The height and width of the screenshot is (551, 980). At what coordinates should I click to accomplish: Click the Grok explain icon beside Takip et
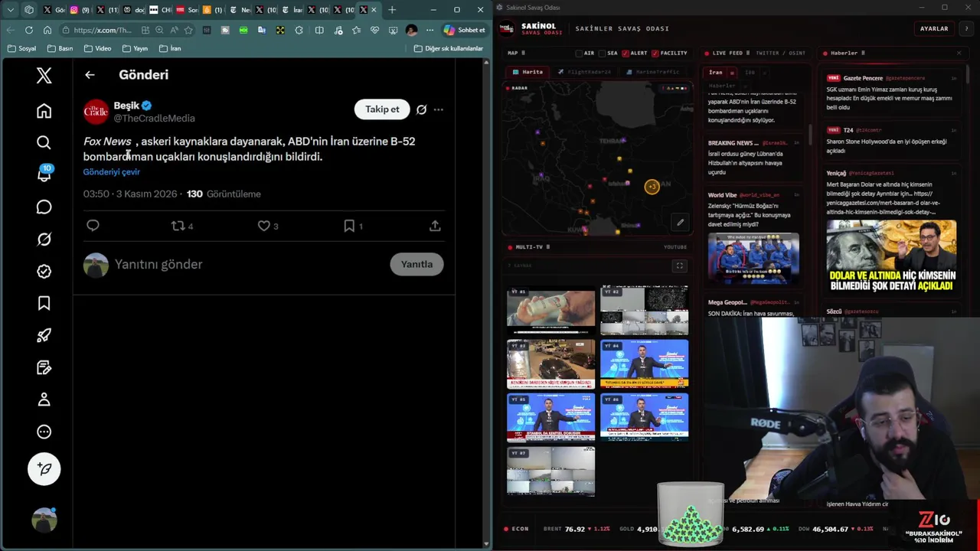point(421,109)
